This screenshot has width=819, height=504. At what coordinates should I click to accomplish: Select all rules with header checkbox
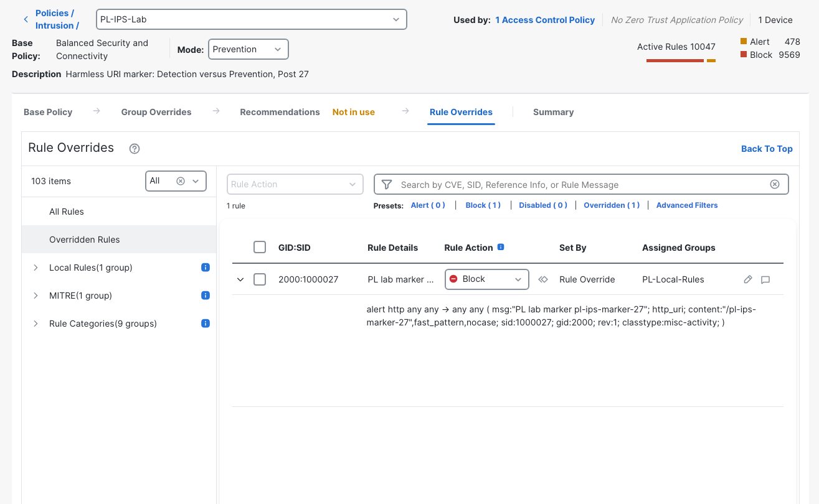(260, 247)
